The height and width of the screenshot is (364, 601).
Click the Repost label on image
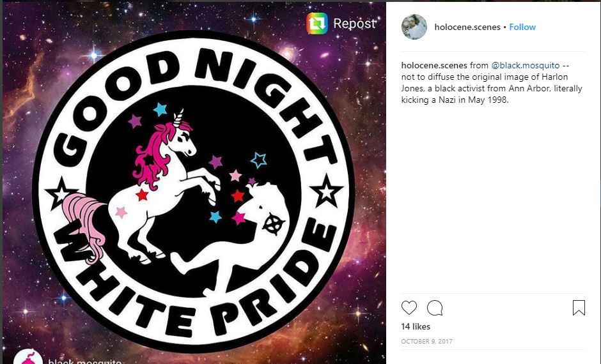pos(355,24)
